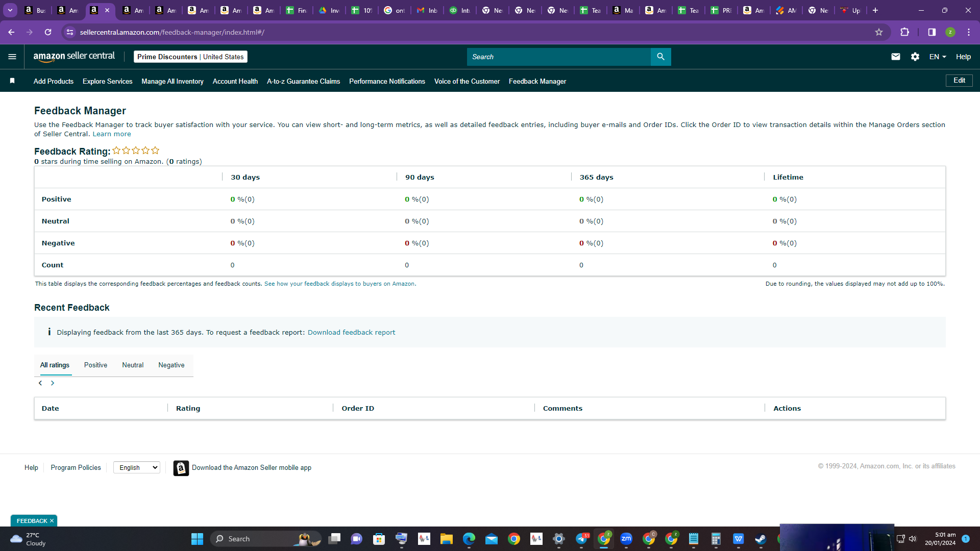This screenshot has height=551, width=980.
Task: Open the English language selector in footer
Action: [x=137, y=467]
